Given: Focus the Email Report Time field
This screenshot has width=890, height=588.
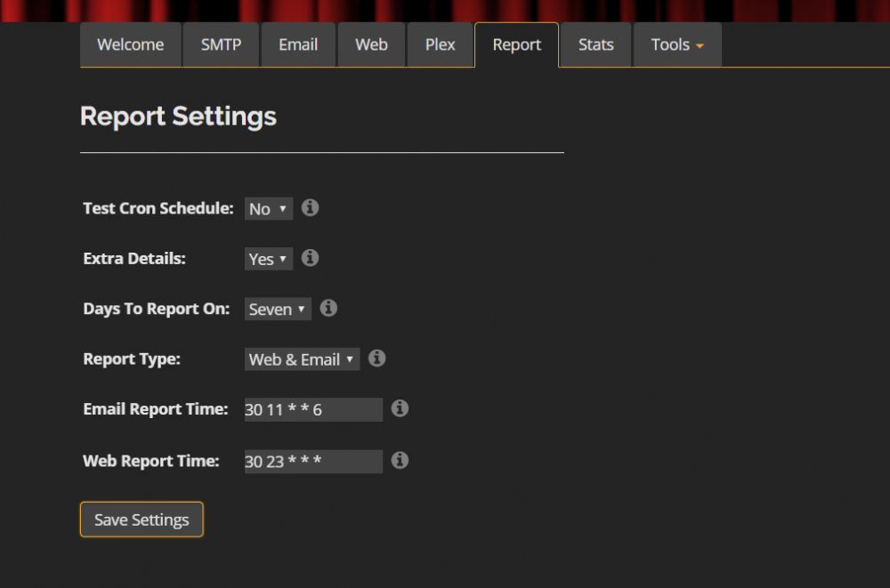Looking at the screenshot, I should pyautogui.click(x=313, y=410).
